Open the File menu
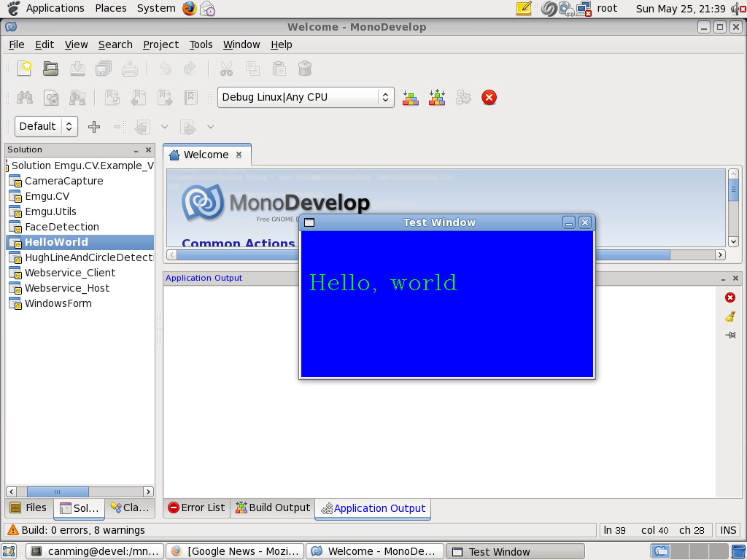Image resolution: width=747 pixels, height=560 pixels. pos(17,44)
